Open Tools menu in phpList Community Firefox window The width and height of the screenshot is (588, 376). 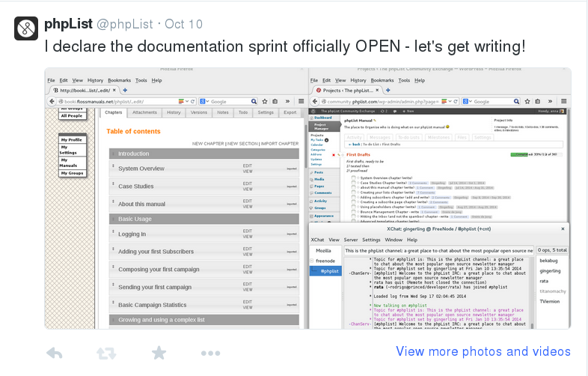404,80
